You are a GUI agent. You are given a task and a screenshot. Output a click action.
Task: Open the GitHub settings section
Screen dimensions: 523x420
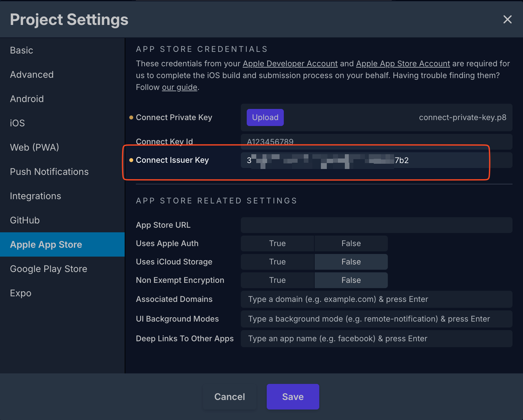[25, 220]
